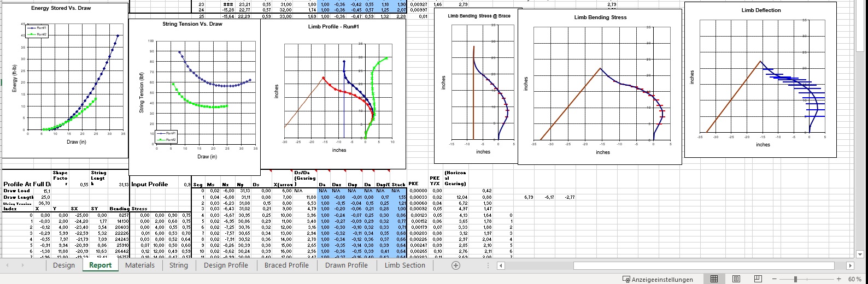The height and width of the screenshot is (284, 868).
Task: Open Anzeigeeinstellungen display settings
Action: pos(658,279)
